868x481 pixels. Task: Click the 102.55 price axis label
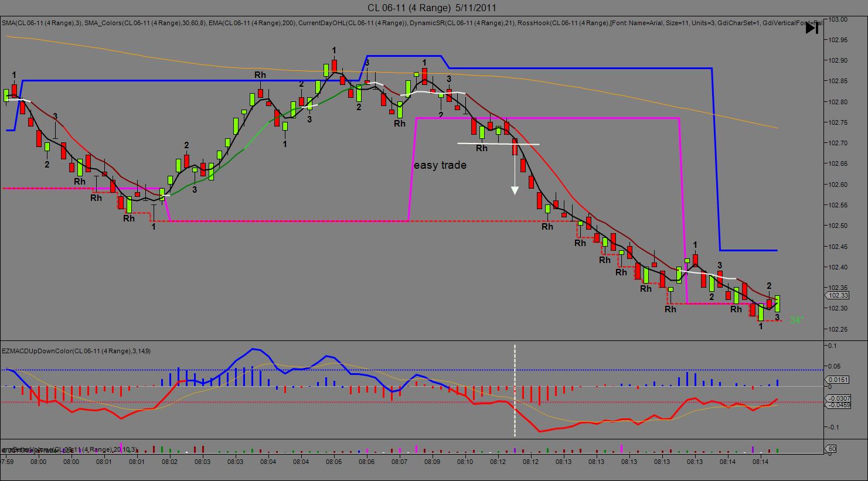(x=839, y=205)
